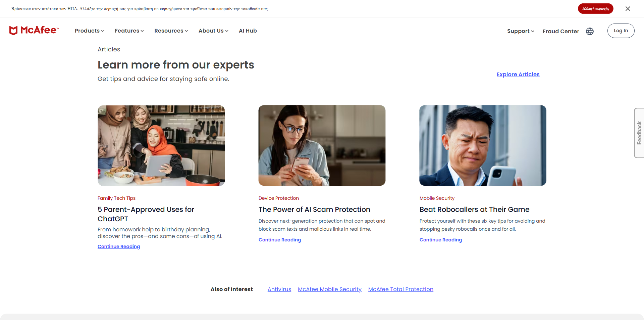
Task: Expand the Products dropdown menu
Action: tap(89, 31)
